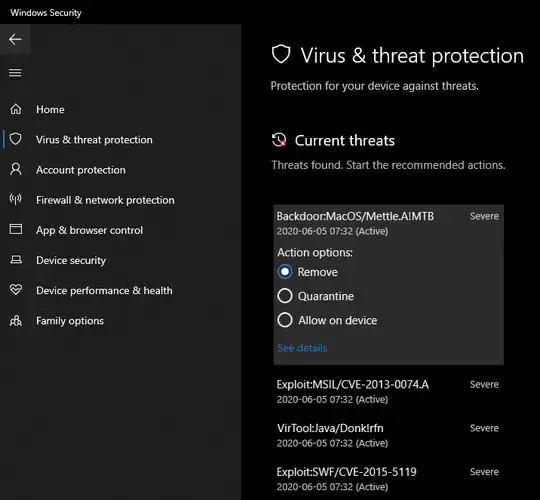The height and width of the screenshot is (500, 540).
Task: Open Account protection section
Action: 81,170
